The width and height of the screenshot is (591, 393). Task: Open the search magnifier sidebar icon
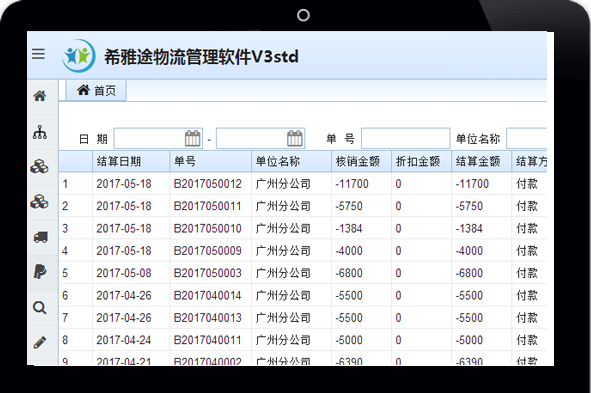pos(40,308)
